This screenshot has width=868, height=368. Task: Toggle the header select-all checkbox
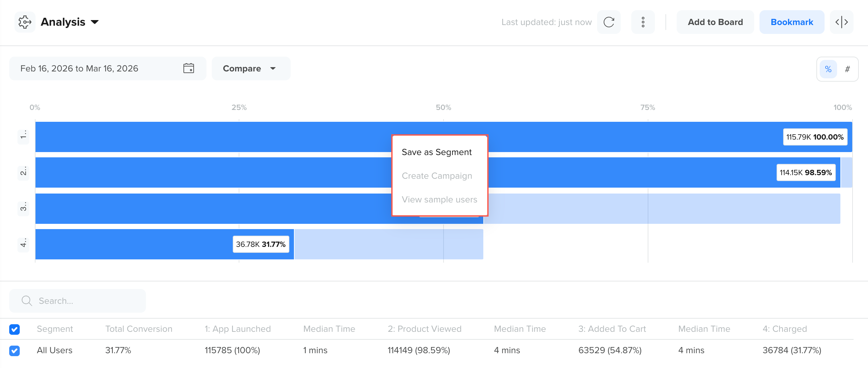coord(14,329)
